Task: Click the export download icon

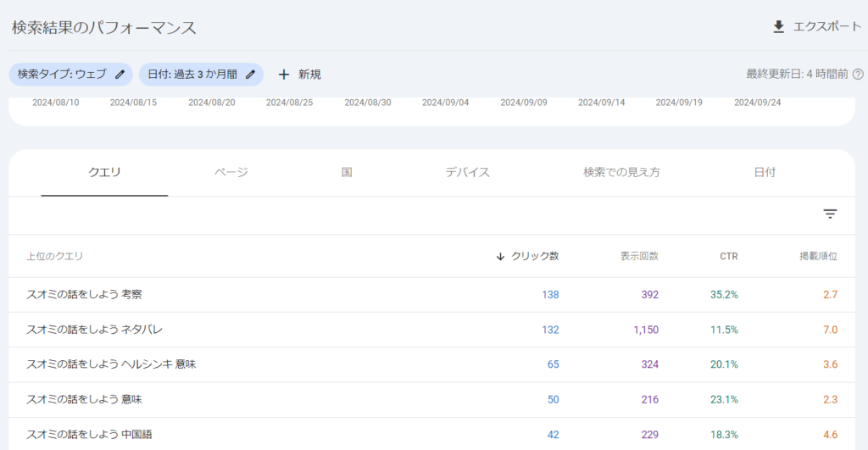Action: point(778,26)
